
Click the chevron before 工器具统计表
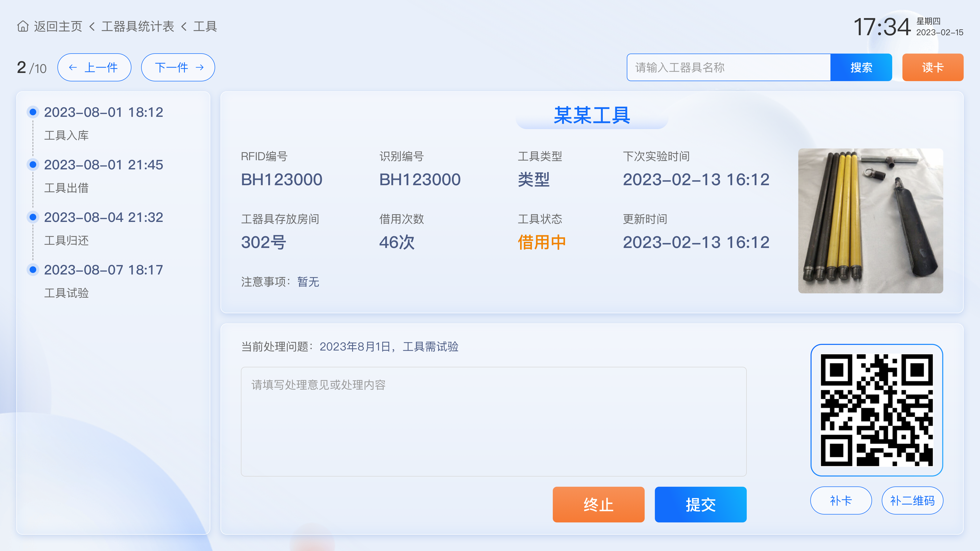pos(92,26)
